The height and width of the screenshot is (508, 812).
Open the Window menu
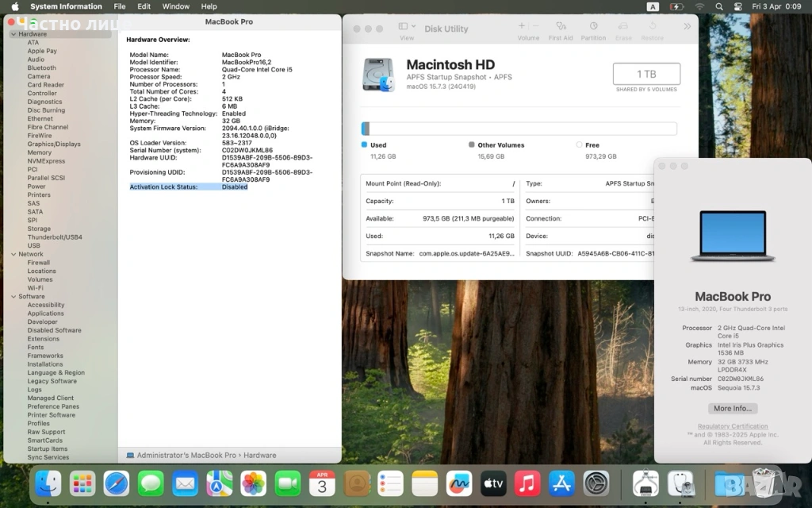tap(175, 6)
